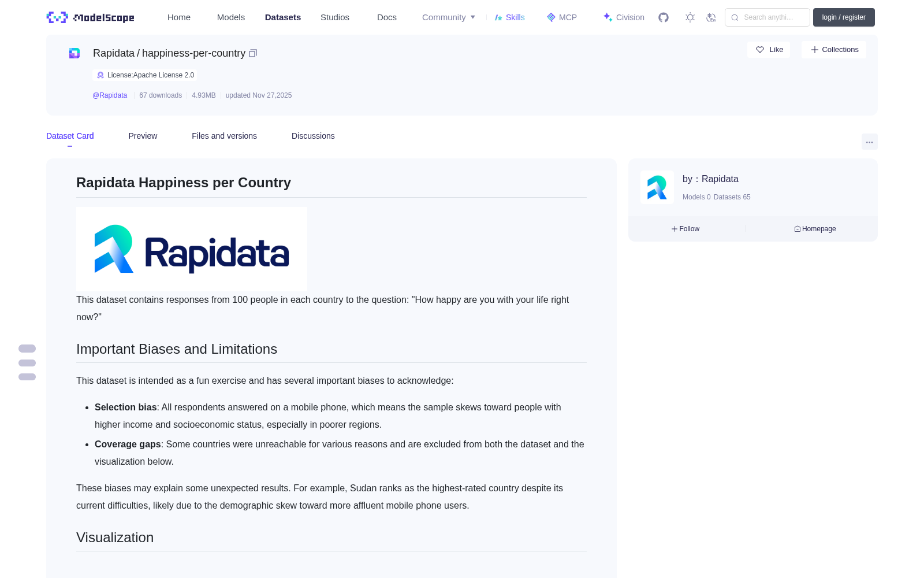924x578 pixels.
Task: Follow the Rapidata organization
Action: [x=685, y=229]
